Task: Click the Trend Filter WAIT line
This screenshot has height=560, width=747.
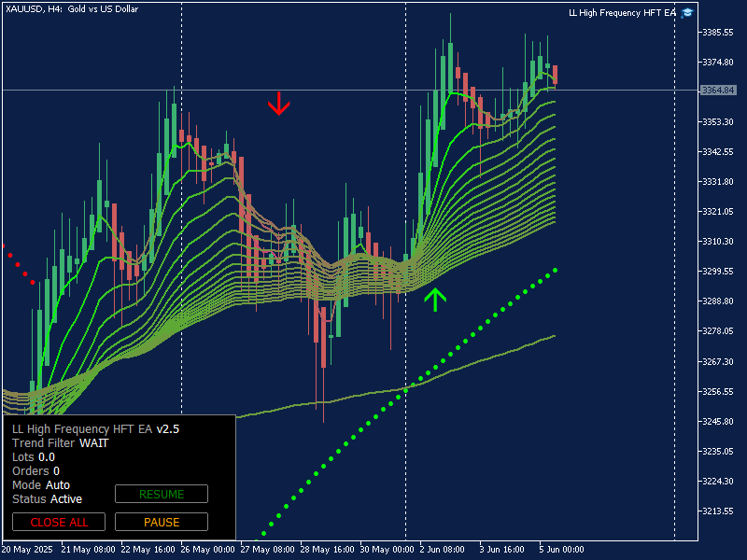Action: point(61,442)
